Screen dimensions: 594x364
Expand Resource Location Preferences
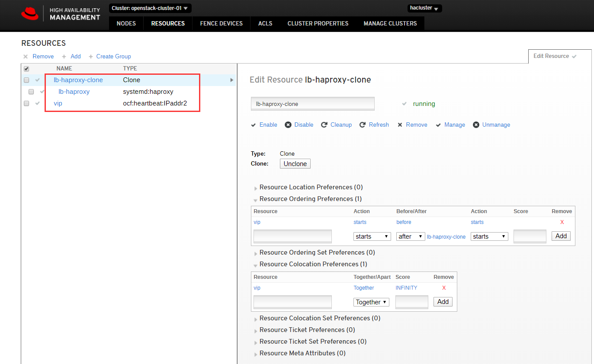coord(311,187)
